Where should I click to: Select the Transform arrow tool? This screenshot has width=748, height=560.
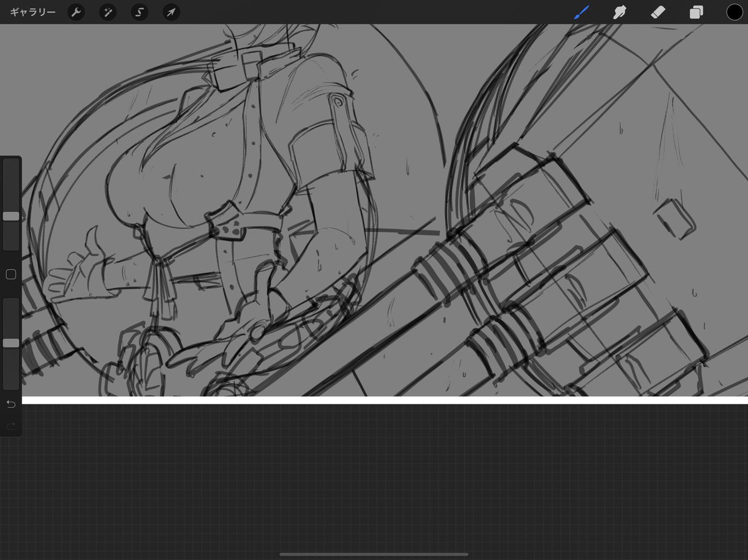point(171,12)
